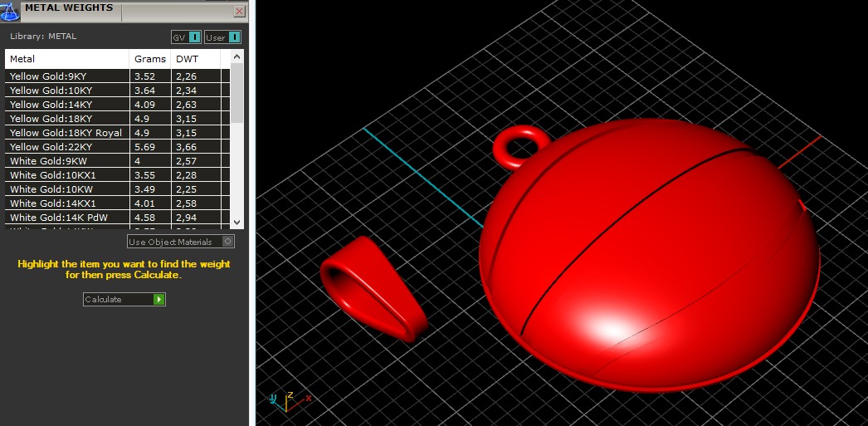Click the metal list scrollbar thumb
The height and width of the screenshot is (426, 868).
237,92
